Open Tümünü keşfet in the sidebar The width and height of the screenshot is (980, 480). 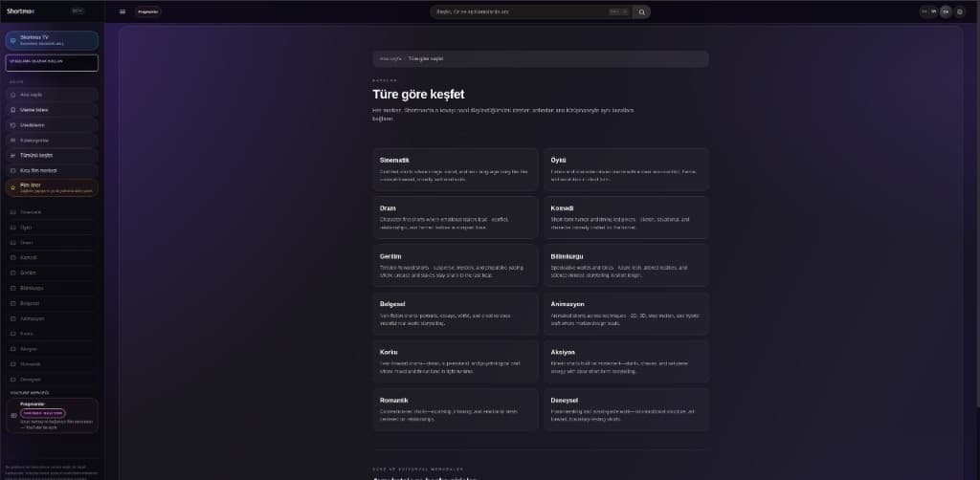pyautogui.click(x=52, y=156)
